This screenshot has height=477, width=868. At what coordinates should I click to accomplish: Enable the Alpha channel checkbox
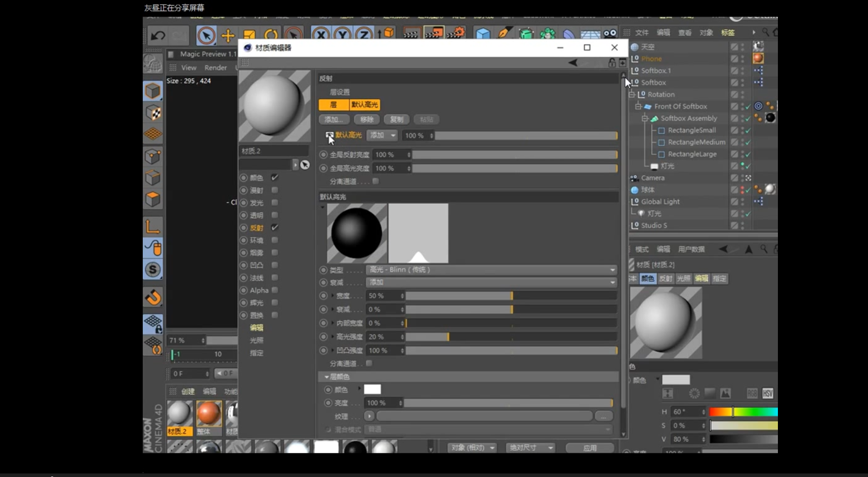[x=275, y=290]
